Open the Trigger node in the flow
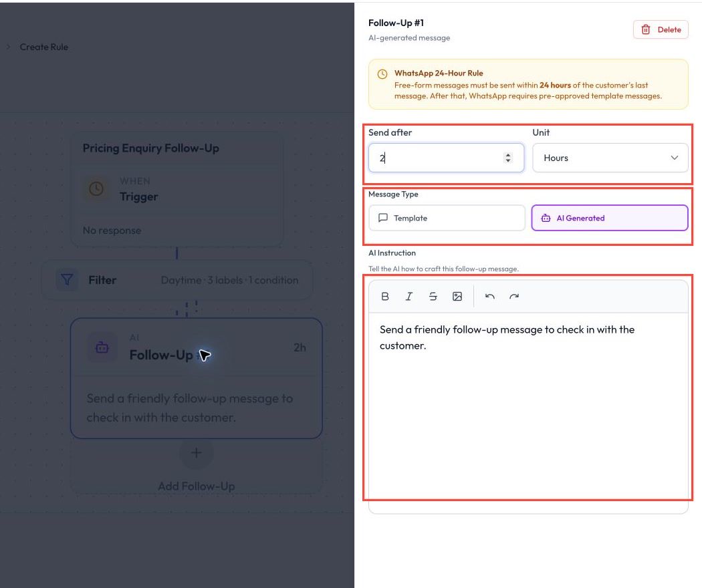This screenshot has height=588, width=702. pyautogui.click(x=177, y=190)
